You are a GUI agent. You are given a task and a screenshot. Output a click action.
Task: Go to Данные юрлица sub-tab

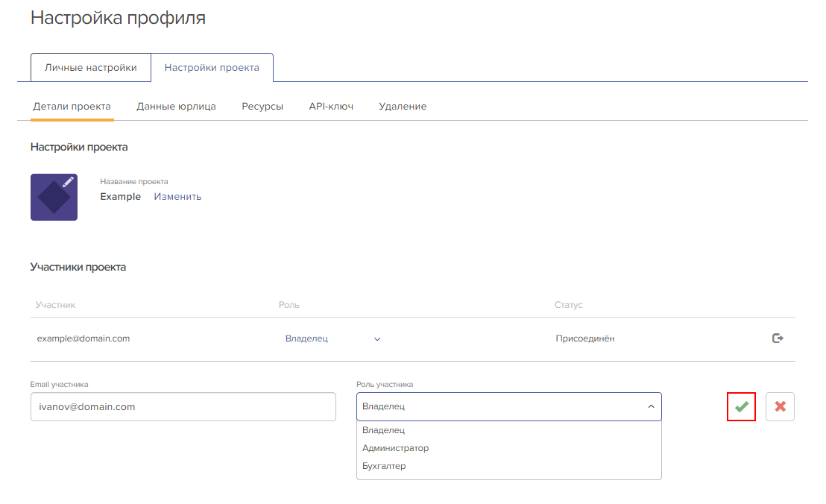(x=177, y=107)
